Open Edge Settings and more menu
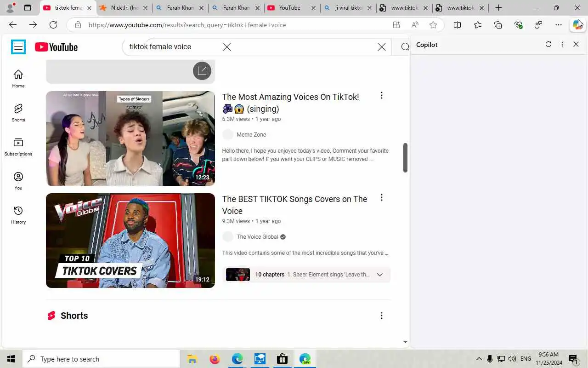 pyautogui.click(x=559, y=25)
